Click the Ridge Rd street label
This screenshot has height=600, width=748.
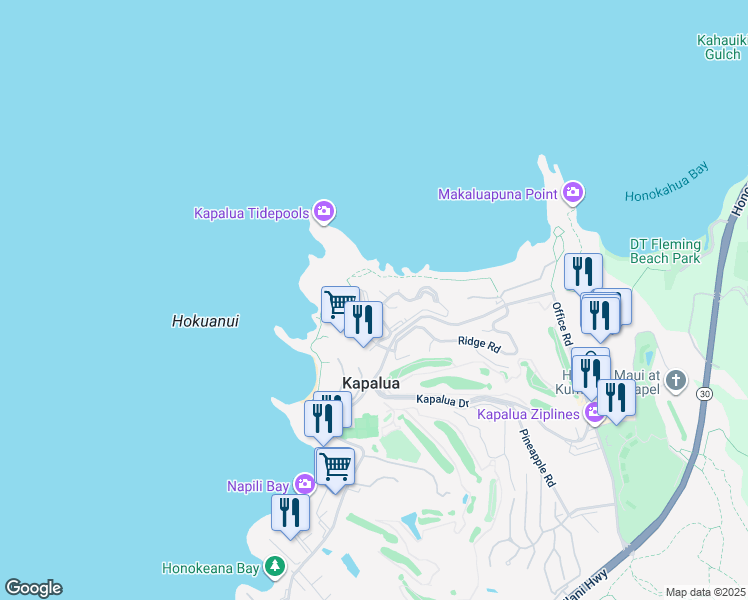(x=479, y=344)
